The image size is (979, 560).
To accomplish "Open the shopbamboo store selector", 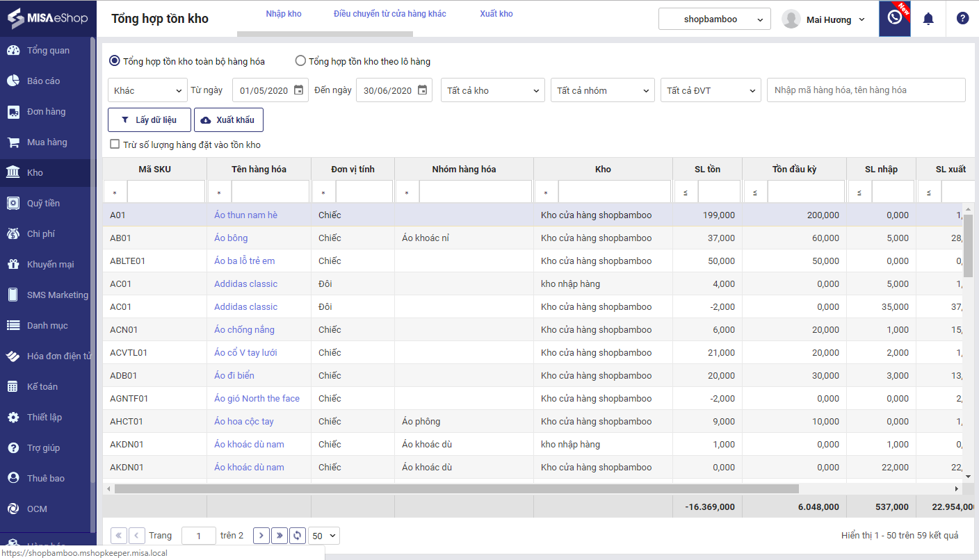I will click(714, 19).
